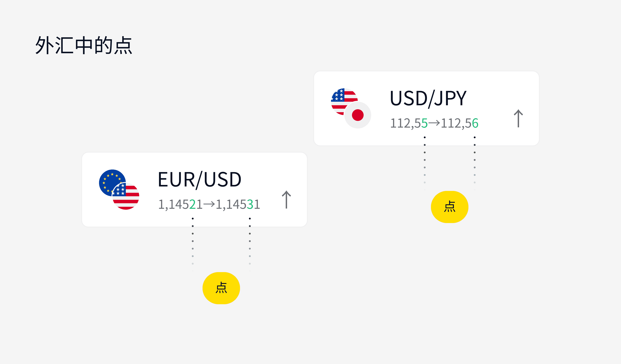Viewport: 621px width, 364px height.
Task: Click the right arrow between 112,55 and 112,56
Action: click(434, 123)
